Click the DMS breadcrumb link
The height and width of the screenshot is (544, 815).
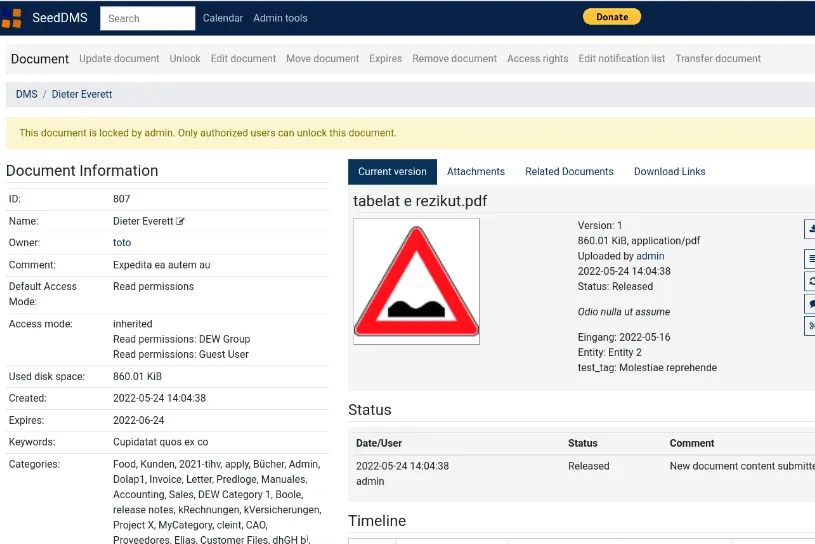click(x=27, y=95)
